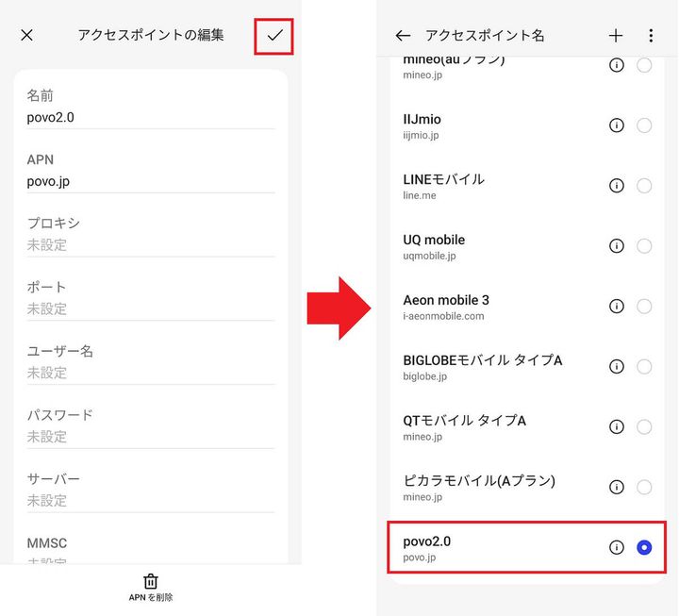This screenshot has width=679, height=616.
Task: Tap the biglobe.jp subtitle text
Action: [x=424, y=376]
